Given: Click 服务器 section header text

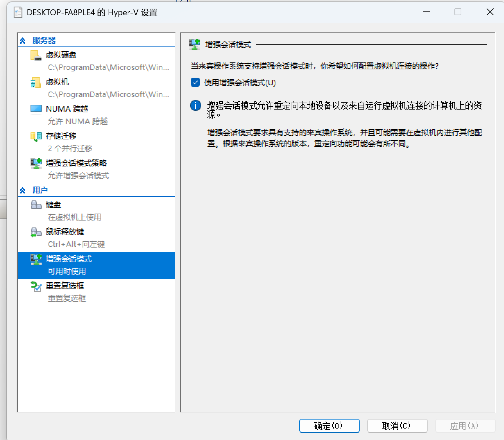Looking at the screenshot, I should click(44, 40).
